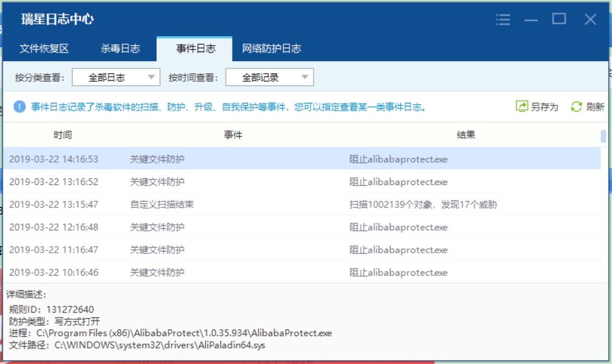Select the 2019-03-22 11:16:47 log row
The width and height of the screenshot is (612, 364).
coord(301,250)
